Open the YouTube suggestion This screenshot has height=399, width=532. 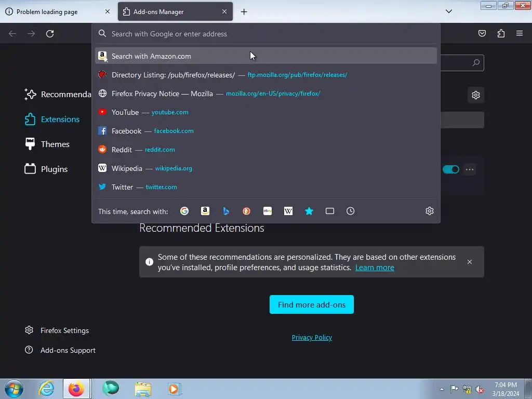265,112
